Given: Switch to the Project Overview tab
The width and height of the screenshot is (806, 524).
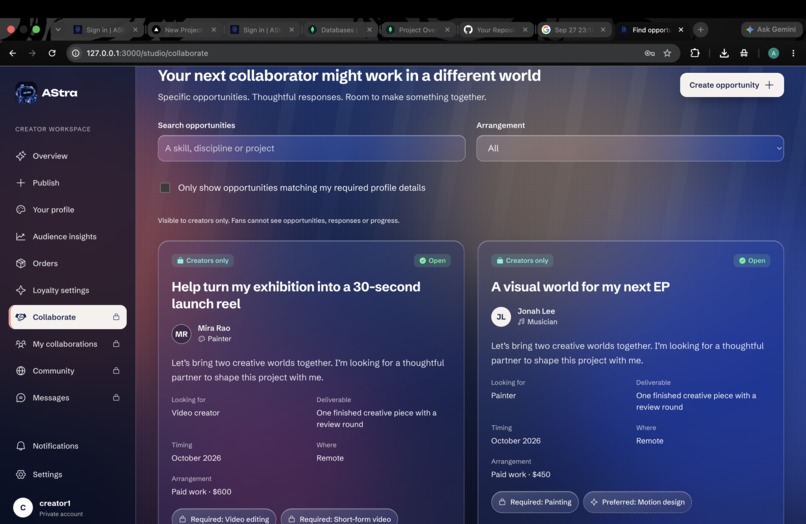Looking at the screenshot, I should point(416,30).
